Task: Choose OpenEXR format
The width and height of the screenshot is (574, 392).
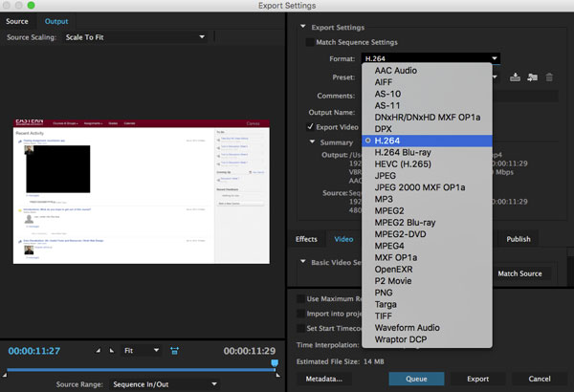Action: pos(427,270)
